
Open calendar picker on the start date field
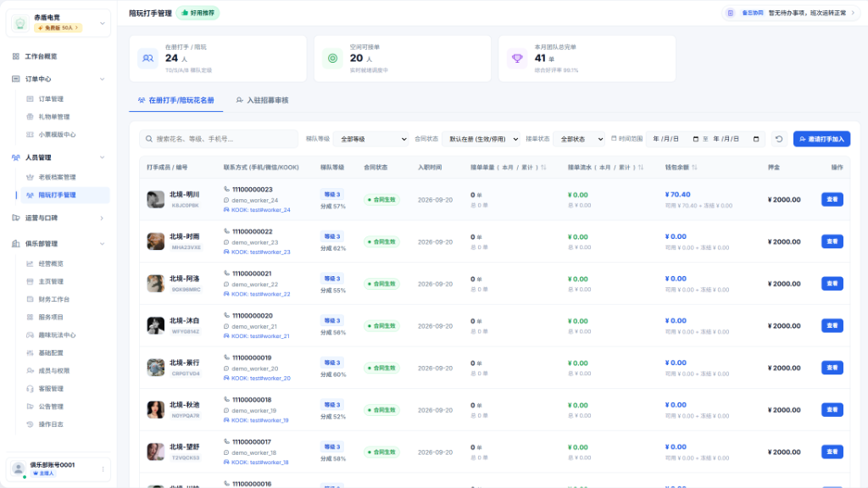coord(695,139)
